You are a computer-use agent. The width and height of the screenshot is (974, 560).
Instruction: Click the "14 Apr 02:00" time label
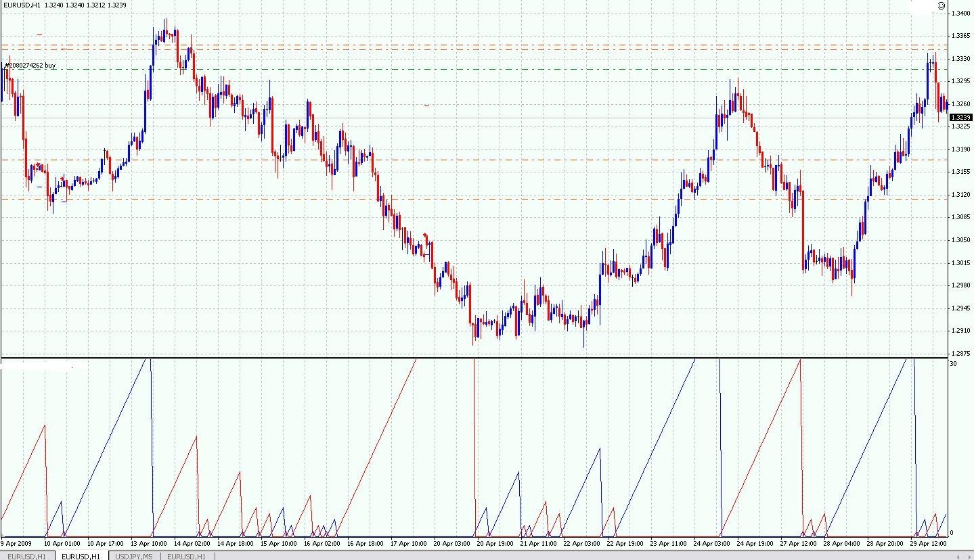192,543
